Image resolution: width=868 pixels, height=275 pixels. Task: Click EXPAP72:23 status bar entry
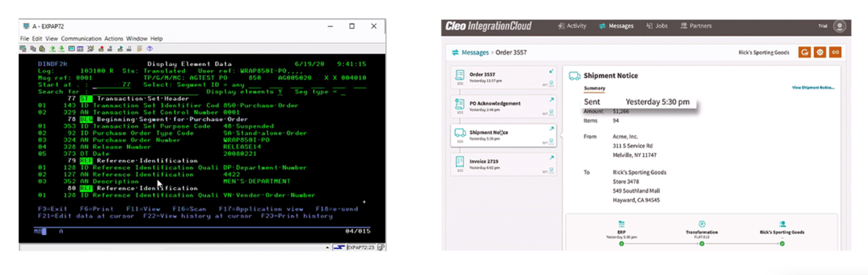[x=360, y=247]
